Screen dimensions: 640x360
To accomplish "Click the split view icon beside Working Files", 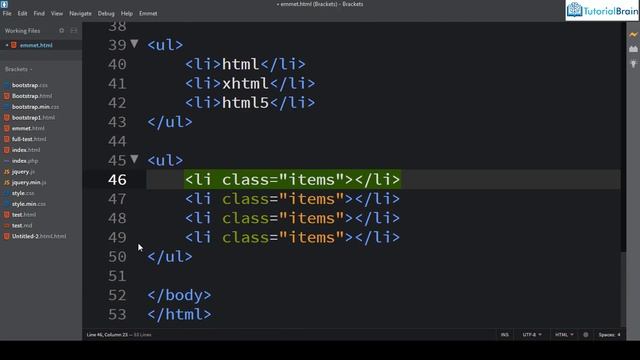I will (73, 31).
